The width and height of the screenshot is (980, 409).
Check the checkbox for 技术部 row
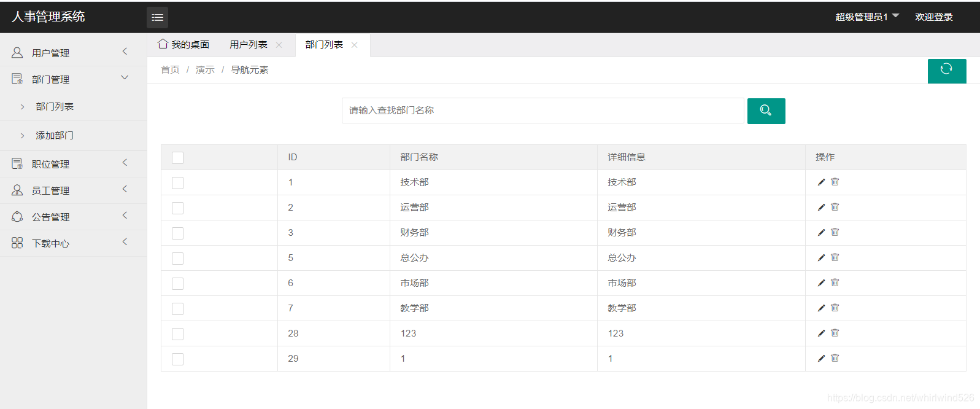(178, 183)
